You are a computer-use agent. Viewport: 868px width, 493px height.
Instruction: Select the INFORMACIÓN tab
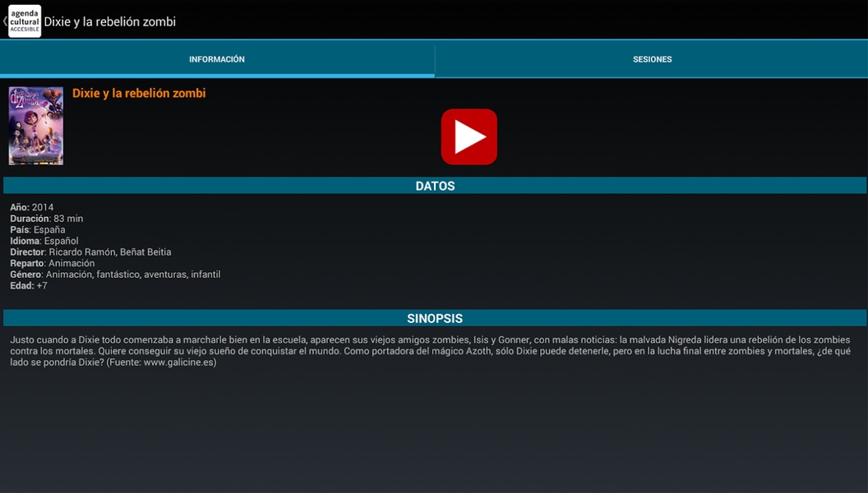[x=217, y=59]
